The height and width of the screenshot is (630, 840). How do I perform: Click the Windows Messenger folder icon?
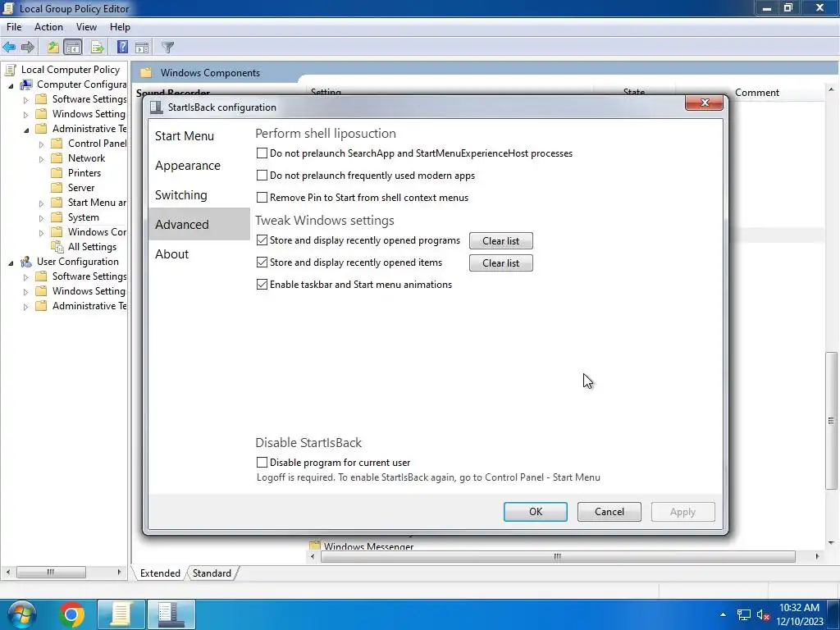(x=315, y=546)
